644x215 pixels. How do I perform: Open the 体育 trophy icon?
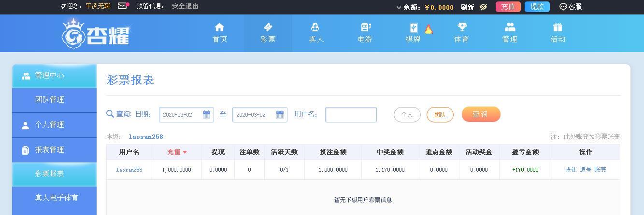[x=462, y=27]
